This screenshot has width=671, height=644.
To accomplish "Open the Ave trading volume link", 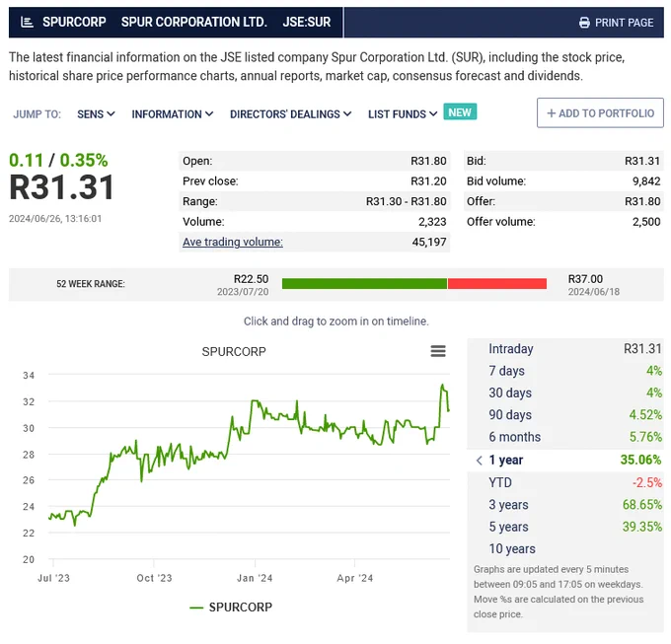I will coord(232,242).
